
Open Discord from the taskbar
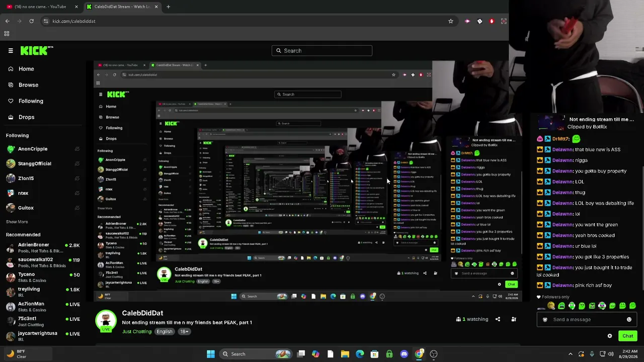(404, 354)
